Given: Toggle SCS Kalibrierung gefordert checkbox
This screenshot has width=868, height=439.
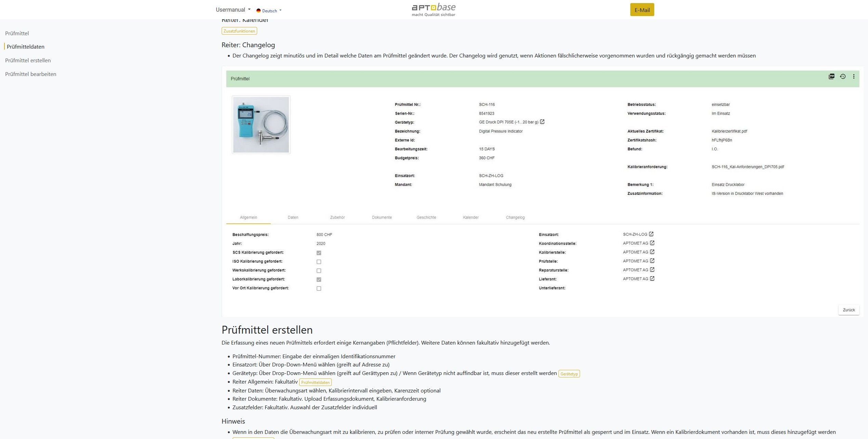Looking at the screenshot, I should [319, 253].
